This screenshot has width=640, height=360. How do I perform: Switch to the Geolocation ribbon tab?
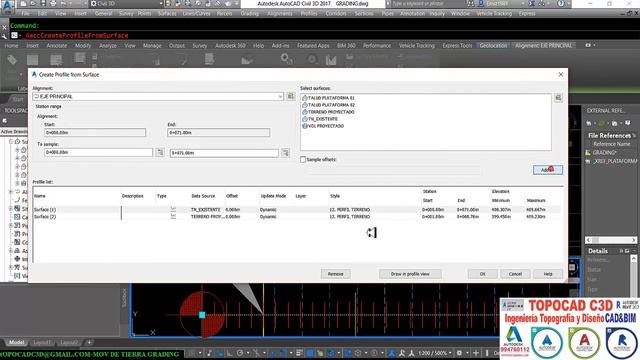pos(493,46)
